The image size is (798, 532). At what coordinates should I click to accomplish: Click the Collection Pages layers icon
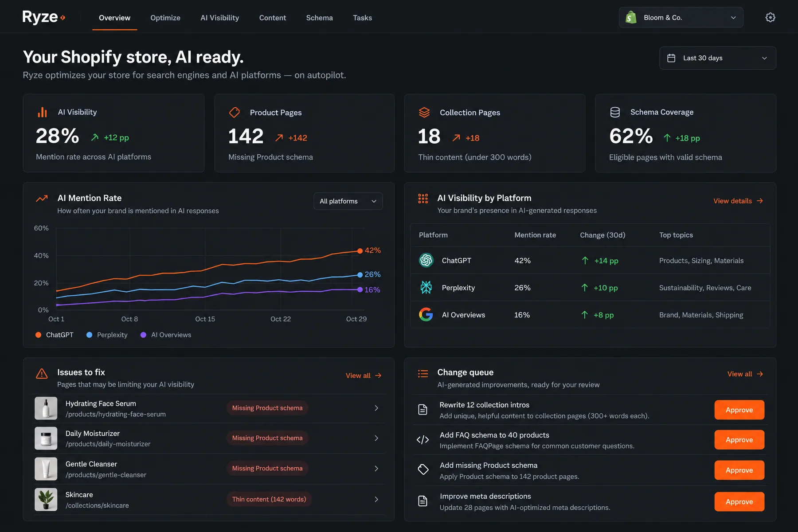[424, 113]
